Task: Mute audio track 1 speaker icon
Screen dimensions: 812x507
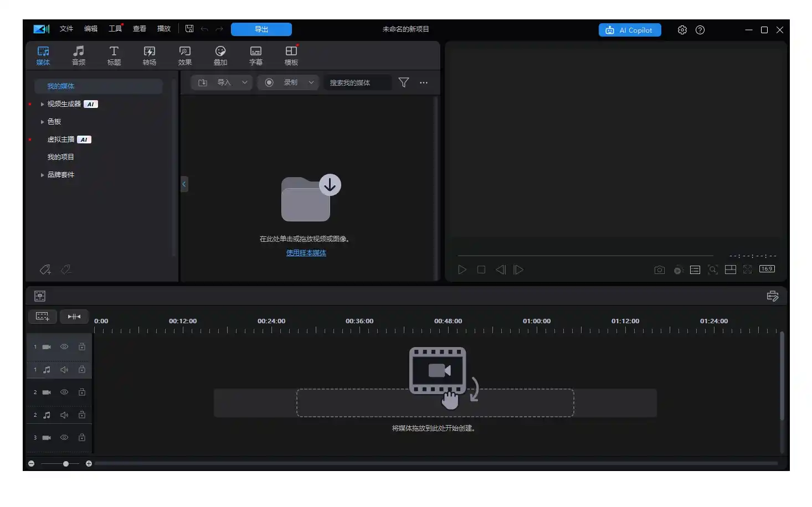Action: (64, 369)
